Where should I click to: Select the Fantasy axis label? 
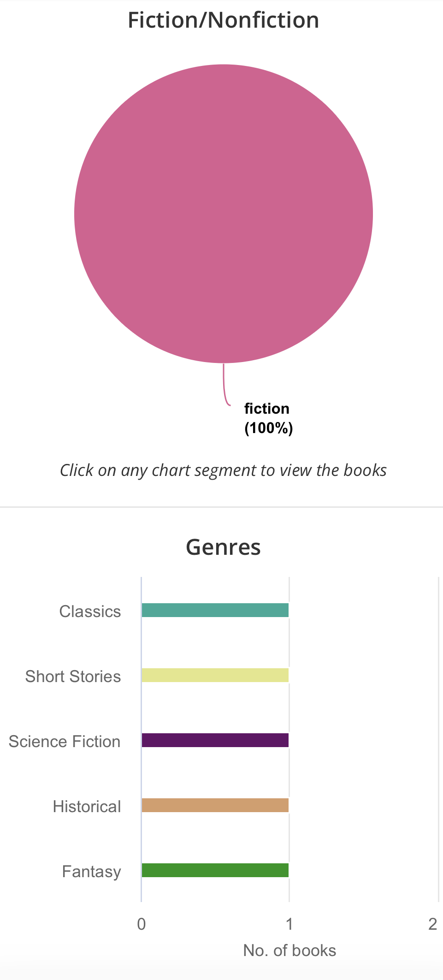(91, 872)
